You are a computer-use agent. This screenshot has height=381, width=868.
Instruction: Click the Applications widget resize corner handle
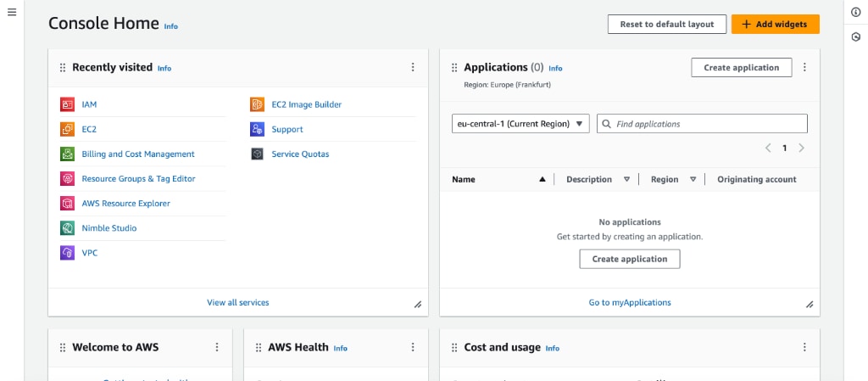810,304
